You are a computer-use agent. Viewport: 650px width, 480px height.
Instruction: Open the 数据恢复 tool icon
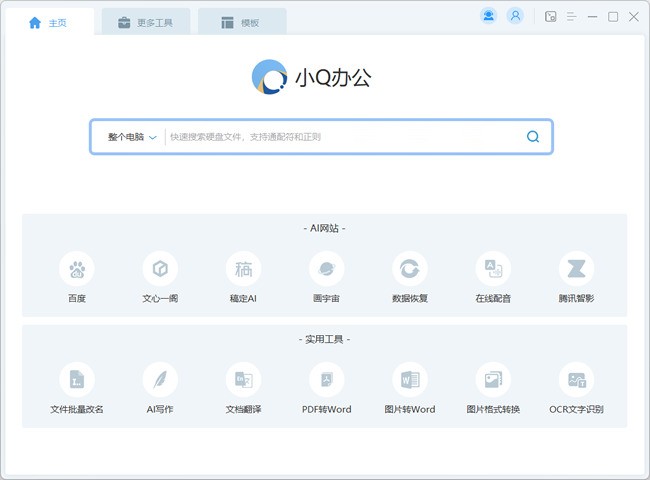coord(409,268)
